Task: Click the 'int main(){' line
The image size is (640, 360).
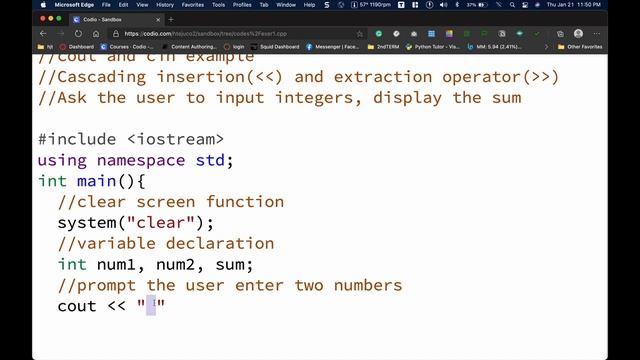Action: click(91, 181)
